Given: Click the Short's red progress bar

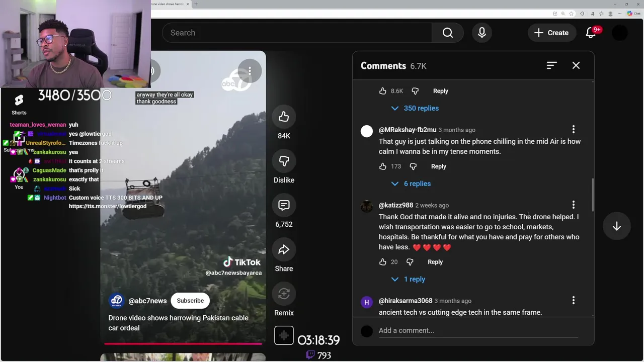Looking at the screenshot, I should point(183,344).
